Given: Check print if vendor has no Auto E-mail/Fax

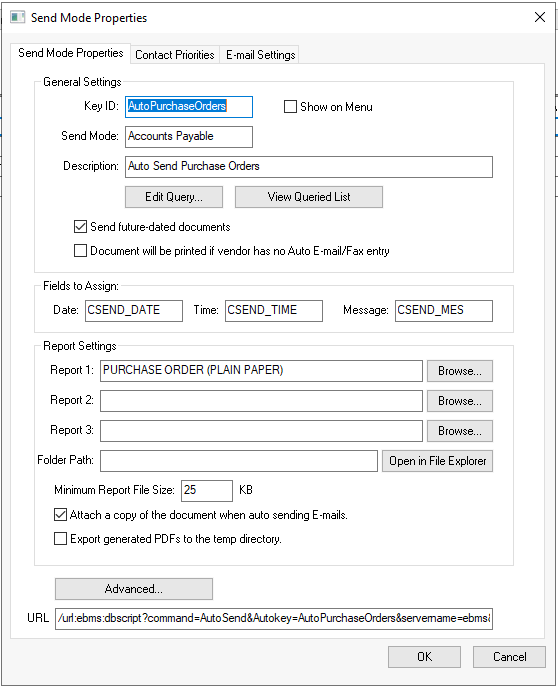Looking at the screenshot, I should pos(80,251).
